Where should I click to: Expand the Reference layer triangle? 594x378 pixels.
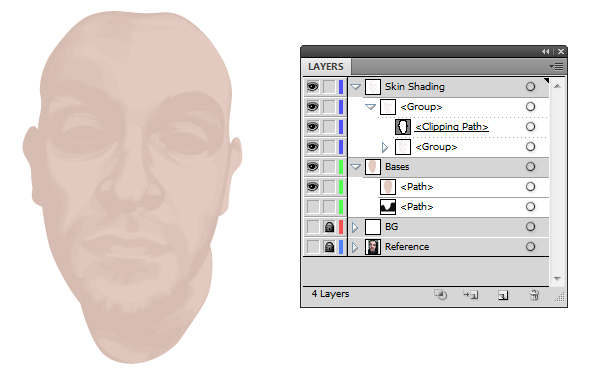tap(355, 247)
